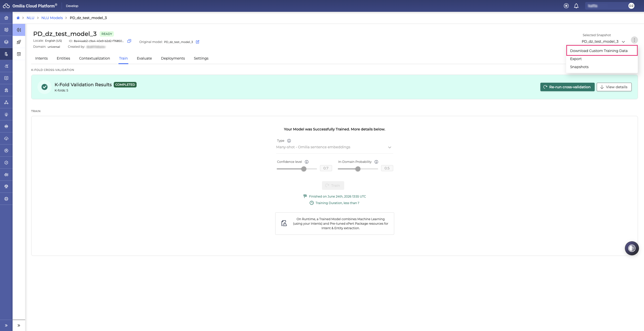This screenshot has height=331, width=644.
Task: Open the Type model dropdown
Action: 334,147
